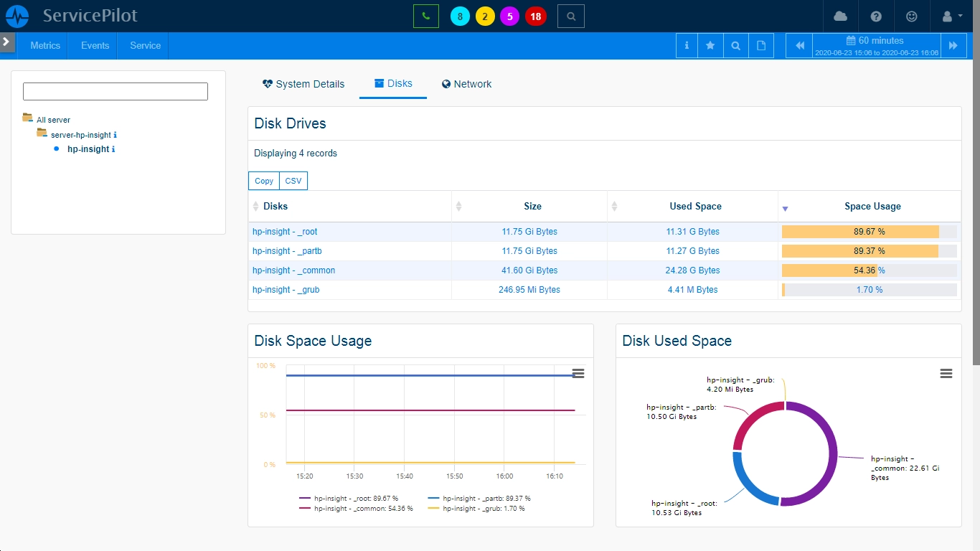This screenshot has width=980, height=551.
Task: Click the 89.67 % usage bar
Action: pyautogui.click(x=870, y=232)
